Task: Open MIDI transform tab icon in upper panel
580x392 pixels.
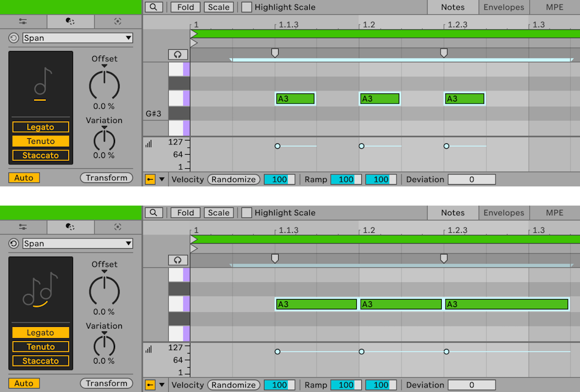Action: [x=70, y=22]
